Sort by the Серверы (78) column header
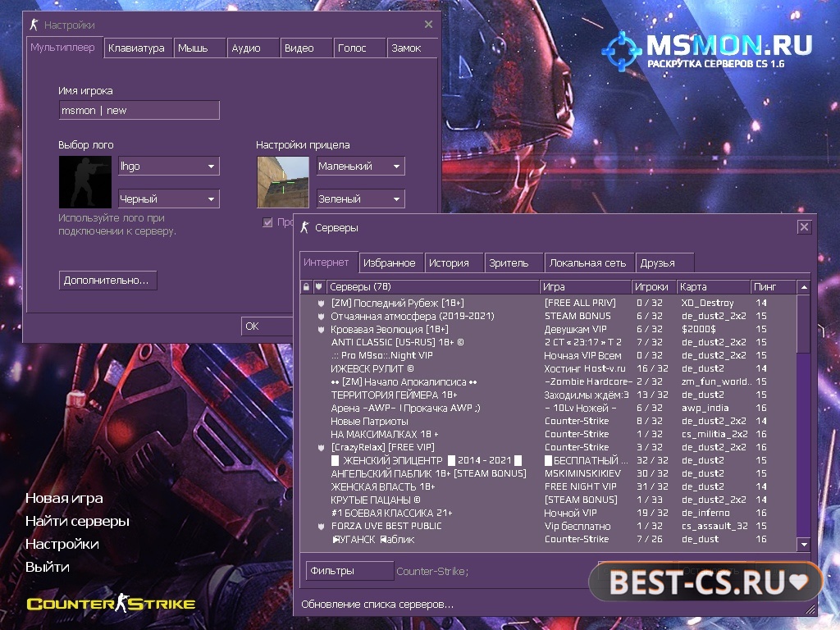Viewport: 840px width, 630px height. click(x=432, y=286)
